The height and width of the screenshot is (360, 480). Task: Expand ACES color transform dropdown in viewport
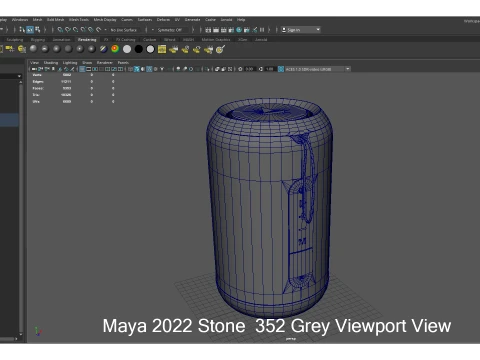(x=348, y=69)
